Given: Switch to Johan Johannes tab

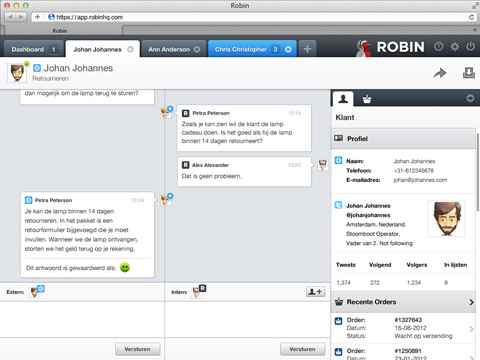Looking at the screenshot, I should click(x=102, y=49).
